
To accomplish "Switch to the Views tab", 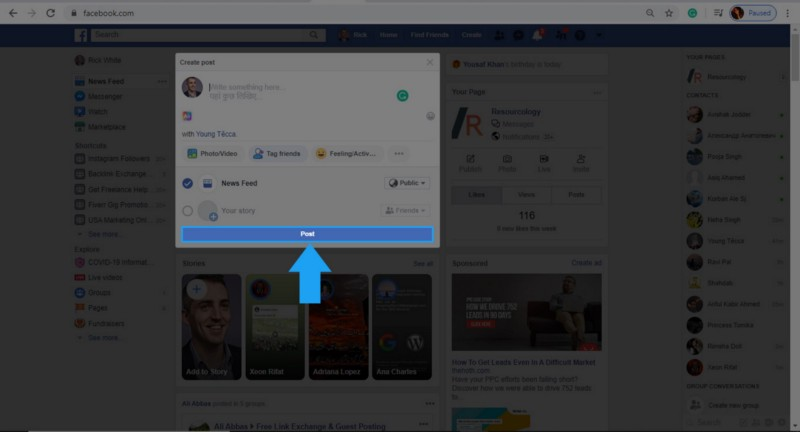I will coord(526,195).
